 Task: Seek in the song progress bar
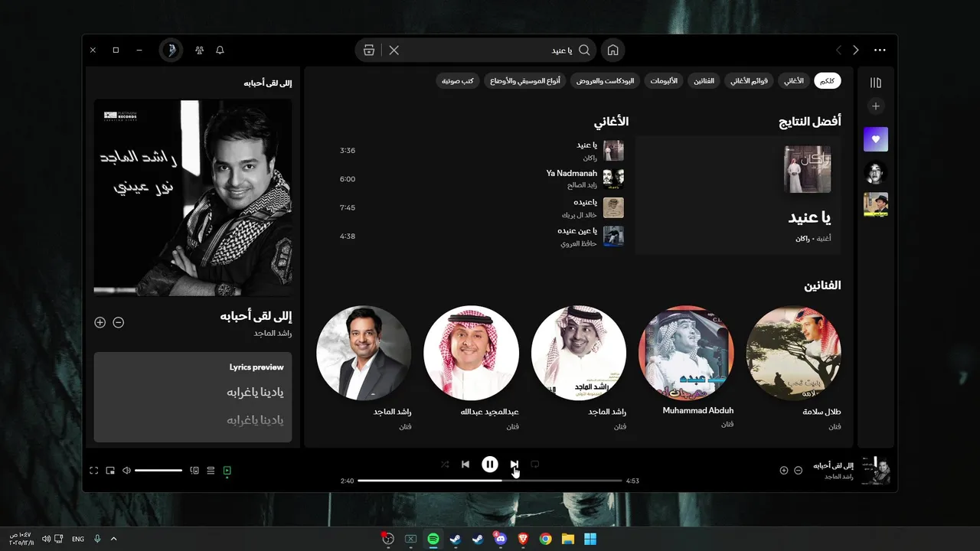pos(490,481)
